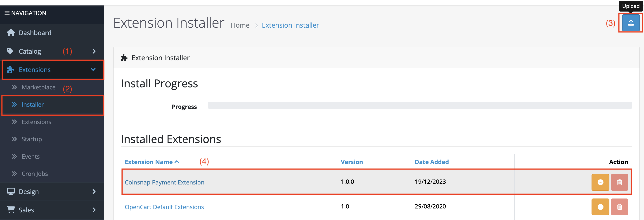The height and width of the screenshot is (220, 644).
Task: Click the Dashboard home icon
Action: click(x=11, y=33)
